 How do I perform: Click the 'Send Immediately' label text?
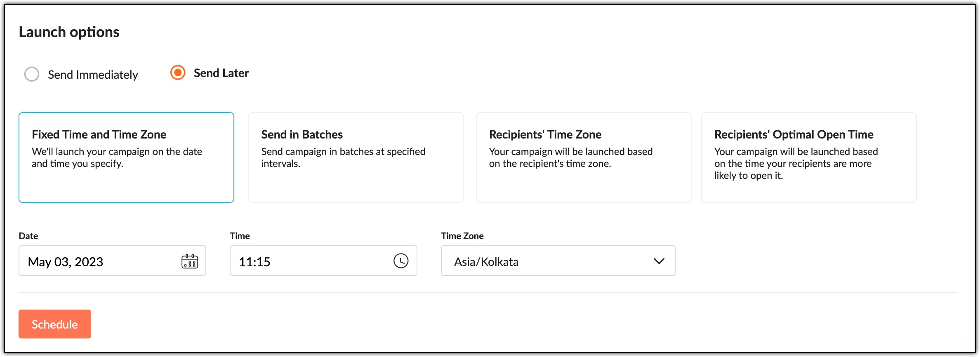pos(93,75)
